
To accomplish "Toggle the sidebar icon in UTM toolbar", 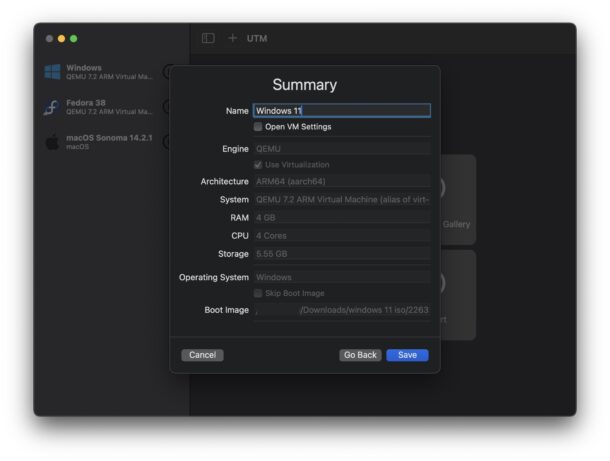I will 208,38.
